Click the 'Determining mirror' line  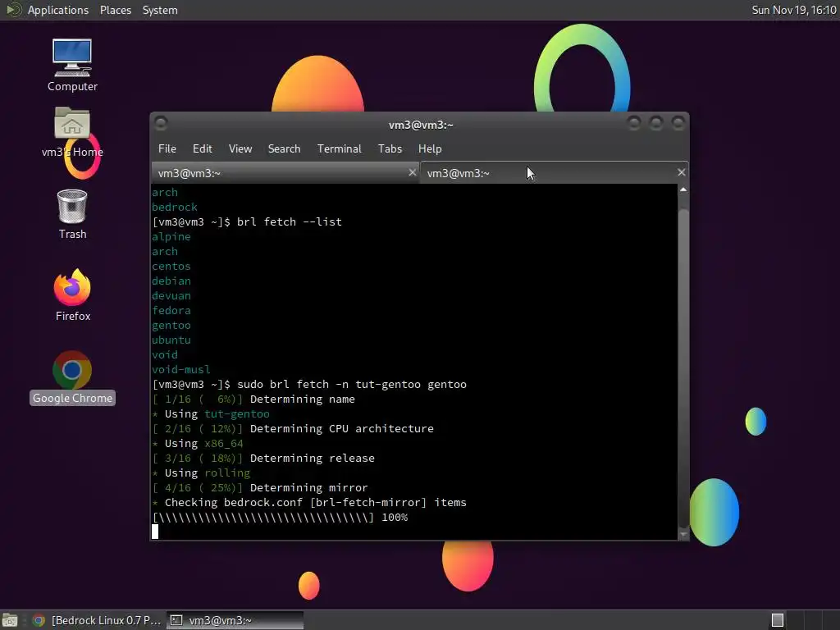[260, 487]
